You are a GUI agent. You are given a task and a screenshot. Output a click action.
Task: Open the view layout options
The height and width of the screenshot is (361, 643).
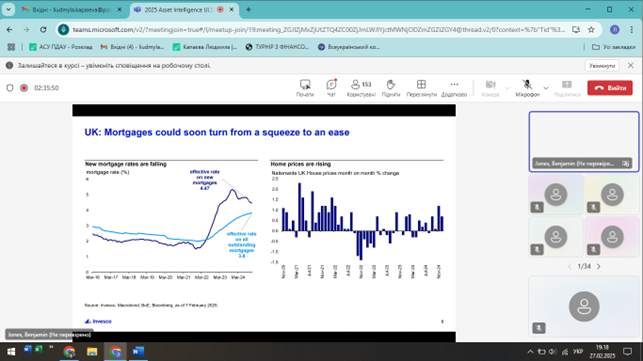421,88
